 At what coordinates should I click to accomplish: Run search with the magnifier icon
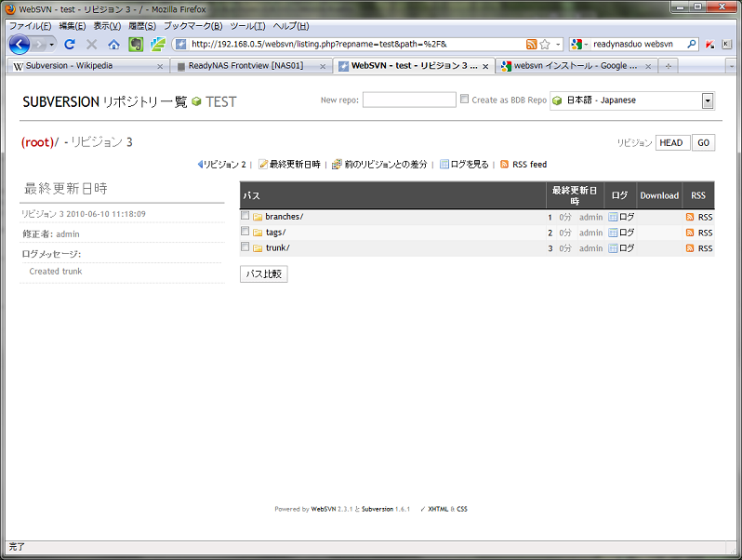(692, 44)
